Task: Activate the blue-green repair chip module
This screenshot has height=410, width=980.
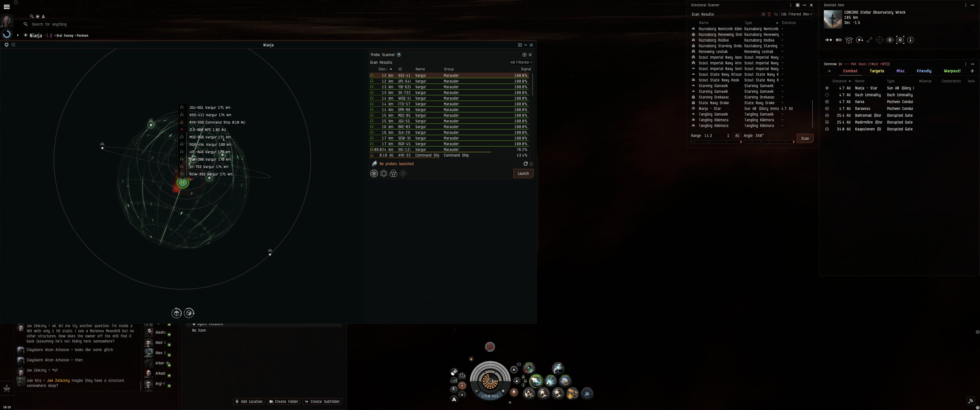Action: pyautogui.click(x=587, y=394)
